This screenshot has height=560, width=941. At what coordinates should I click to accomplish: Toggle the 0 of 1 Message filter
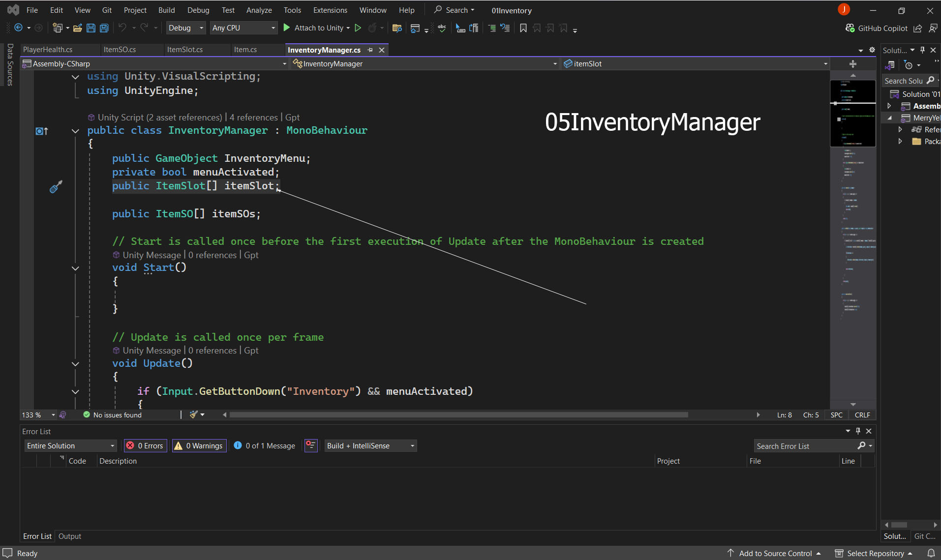pyautogui.click(x=265, y=445)
